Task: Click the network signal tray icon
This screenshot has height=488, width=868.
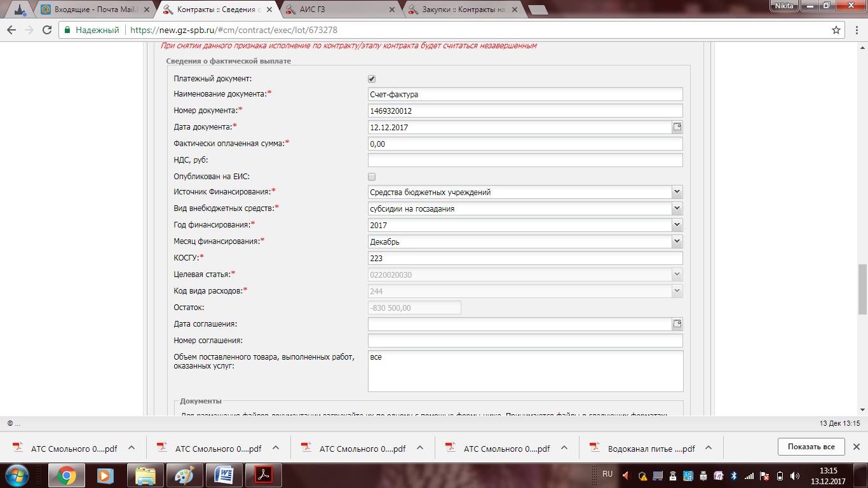Action: coord(749,475)
